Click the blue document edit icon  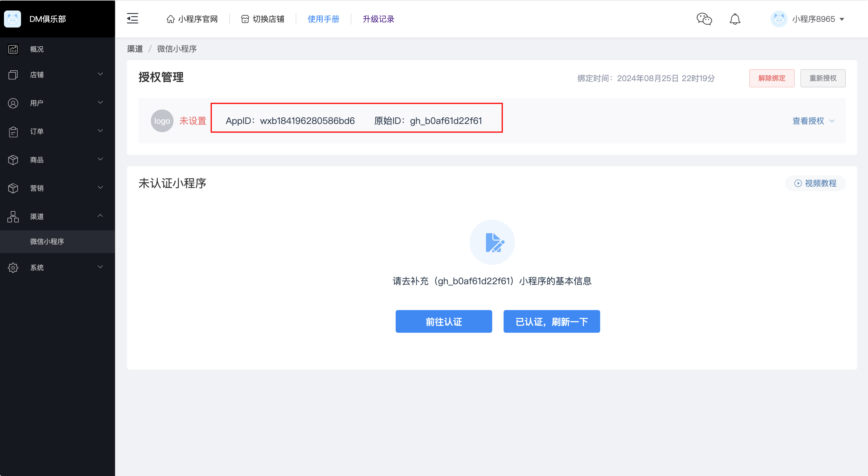click(492, 242)
